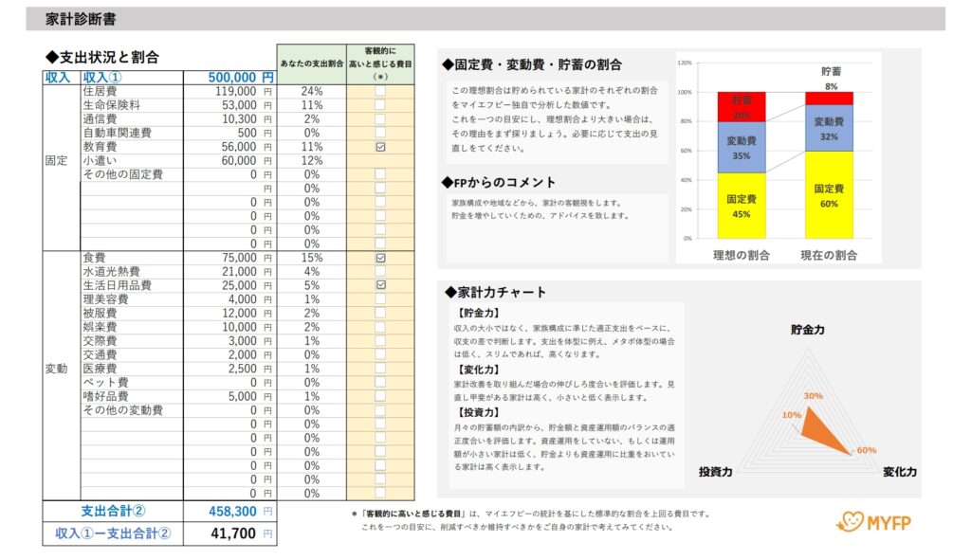Click the 小遣い amount cell 60,000
Viewport: 971px width, 560px height.
(230, 161)
